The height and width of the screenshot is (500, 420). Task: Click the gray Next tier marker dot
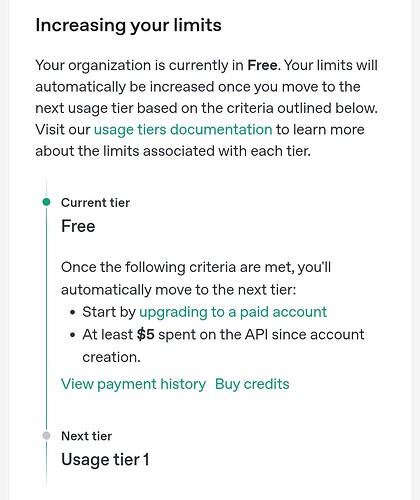pyautogui.click(x=47, y=435)
